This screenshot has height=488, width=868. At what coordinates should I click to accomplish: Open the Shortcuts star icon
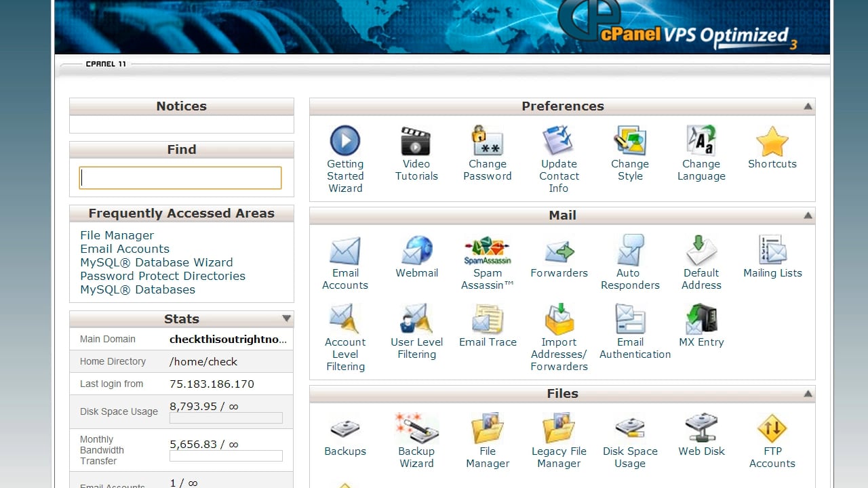click(772, 142)
